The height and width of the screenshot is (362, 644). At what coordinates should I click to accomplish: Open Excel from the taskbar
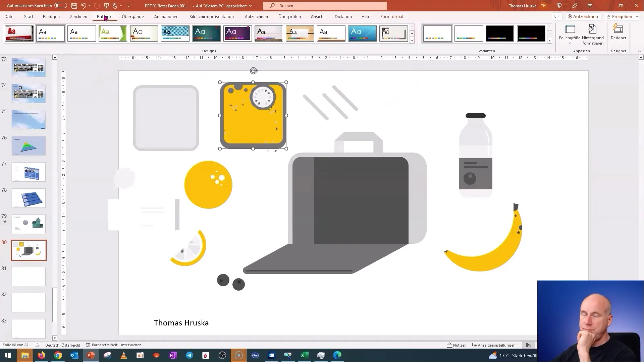point(304,355)
